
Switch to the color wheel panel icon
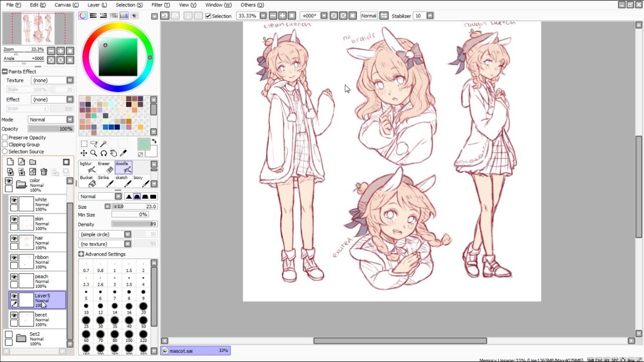pyautogui.click(x=83, y=16)
